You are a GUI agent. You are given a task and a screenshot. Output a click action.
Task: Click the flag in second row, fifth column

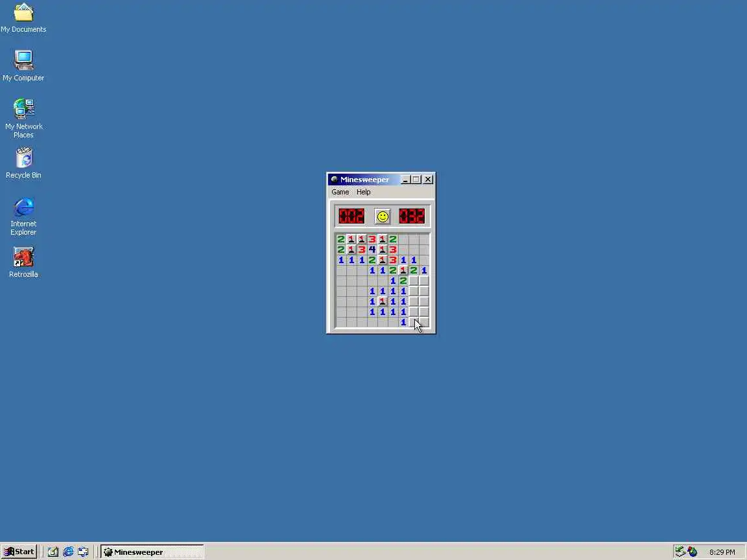click(383, 250)
